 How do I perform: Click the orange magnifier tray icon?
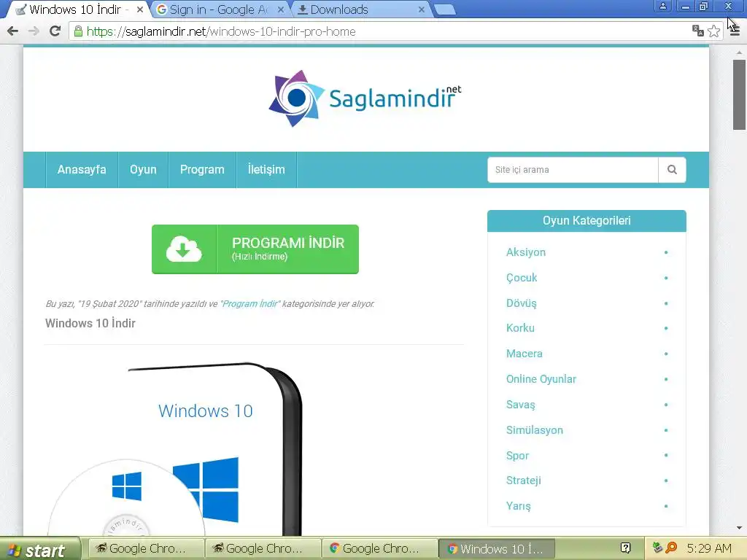click(671, 548)
